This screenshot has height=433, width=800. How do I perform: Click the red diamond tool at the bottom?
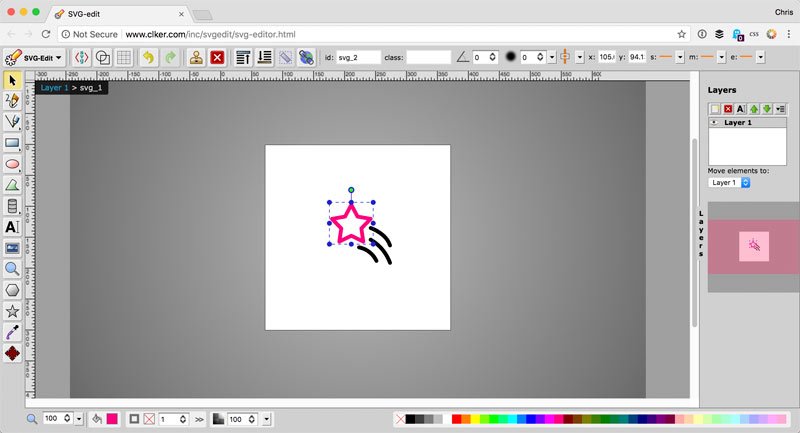12,353
